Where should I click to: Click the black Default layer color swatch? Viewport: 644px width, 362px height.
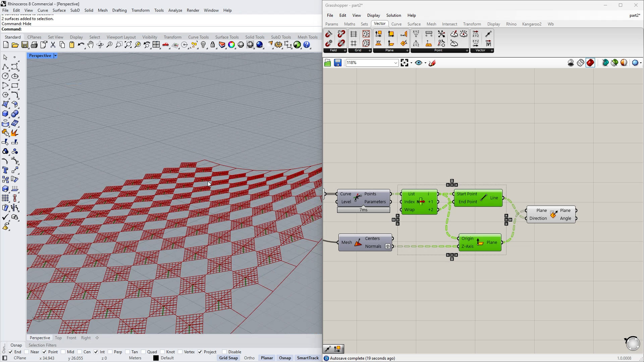pyautogui.click(x=156, y=358)
